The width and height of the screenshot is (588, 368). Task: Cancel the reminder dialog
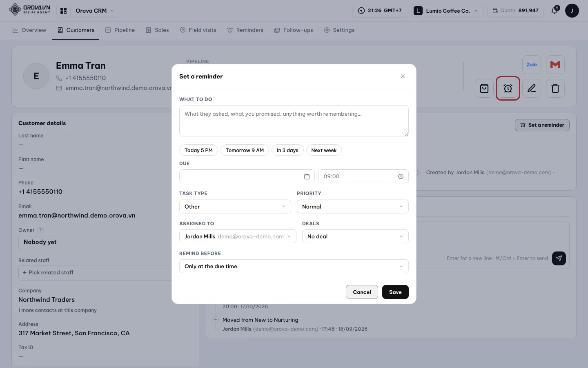362,292
